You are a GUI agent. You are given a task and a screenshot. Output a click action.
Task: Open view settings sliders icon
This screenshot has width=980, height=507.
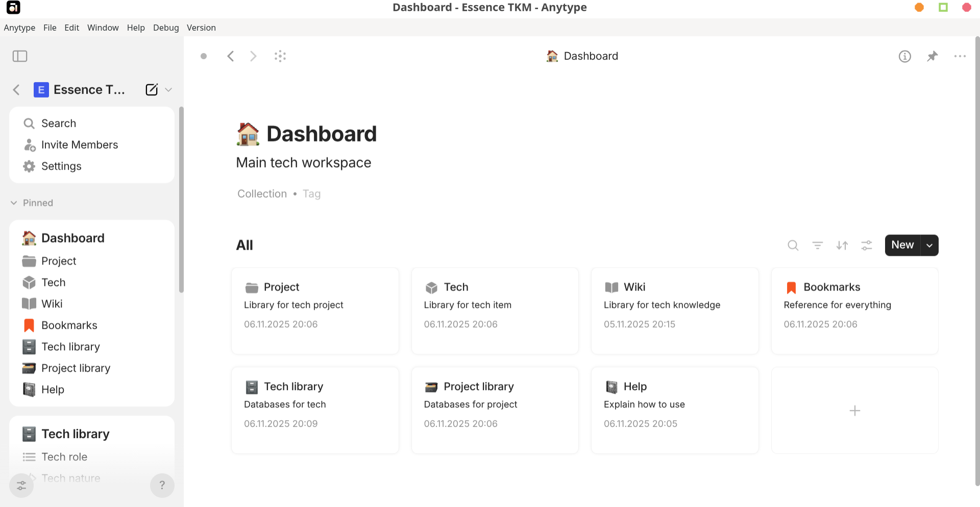click(866, 246)
